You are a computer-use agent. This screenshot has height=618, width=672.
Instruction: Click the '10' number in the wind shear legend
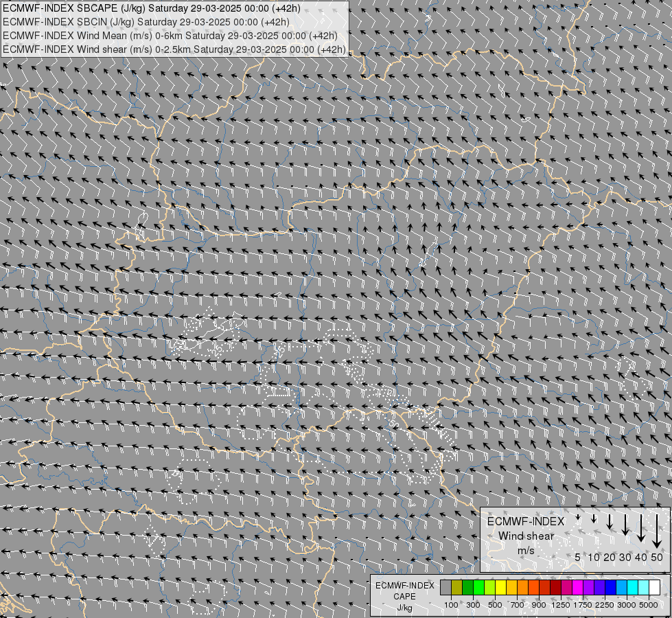594,557
